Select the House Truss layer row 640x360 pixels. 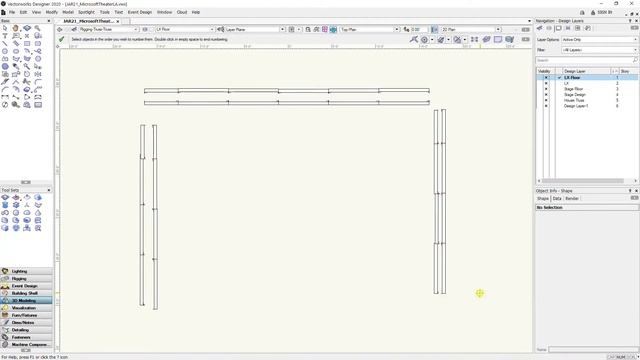pyautogui.click(x=587, y=100)
